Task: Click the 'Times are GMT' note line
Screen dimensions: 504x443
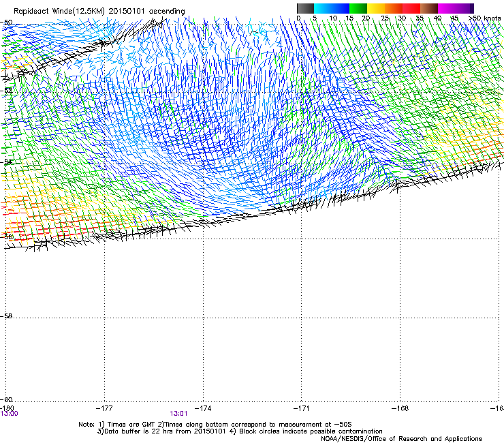Action: point(215,425)
